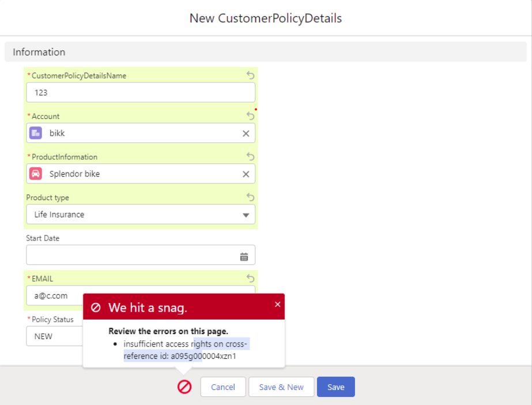The height and width of the screenshot is (405, 532).
Task: Click the bikk account icon
Action: [36, 133]
